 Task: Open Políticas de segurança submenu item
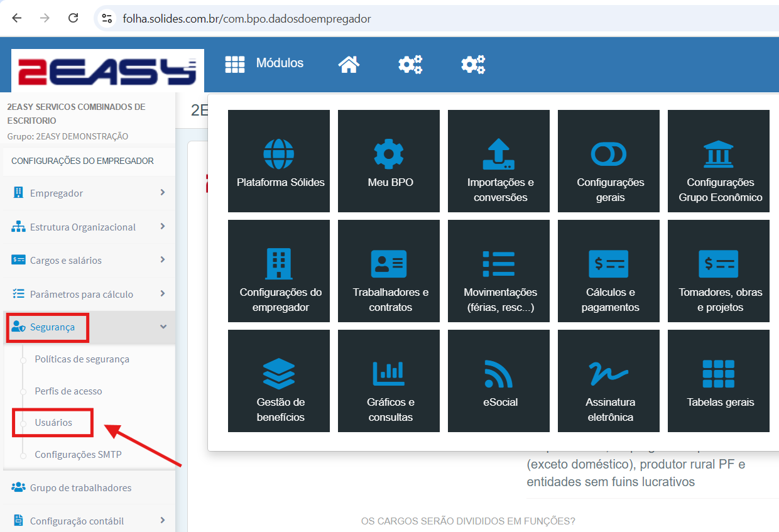point(82,359)
